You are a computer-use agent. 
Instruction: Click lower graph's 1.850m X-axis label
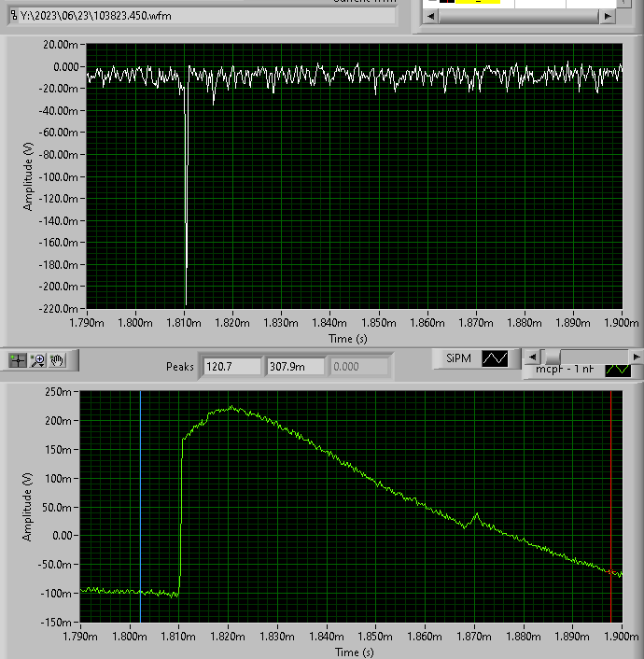[375, 637]
